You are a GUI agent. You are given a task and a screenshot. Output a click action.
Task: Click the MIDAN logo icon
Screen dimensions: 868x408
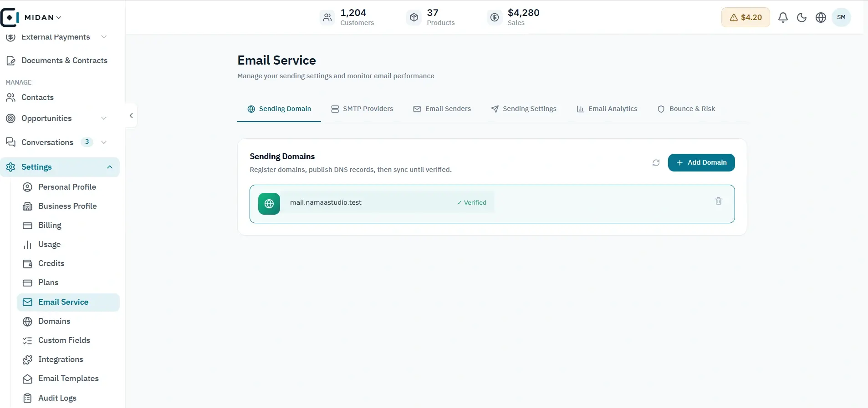pyautogui.click(x=10, y=17)
